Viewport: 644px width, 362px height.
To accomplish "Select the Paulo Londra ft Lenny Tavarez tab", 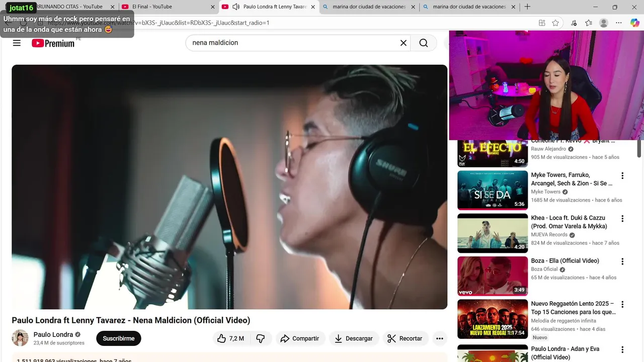I will [269, 7].
